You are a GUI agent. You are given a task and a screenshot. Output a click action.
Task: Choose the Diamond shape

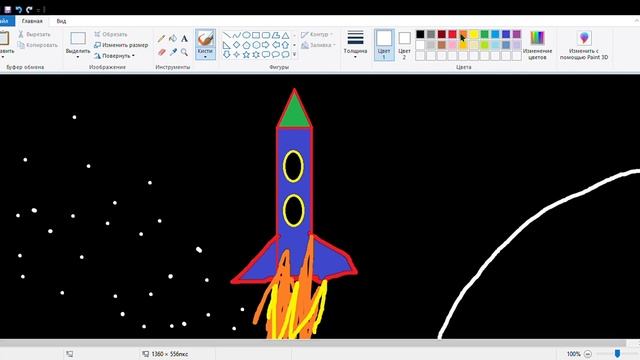(x=237, y=45)
